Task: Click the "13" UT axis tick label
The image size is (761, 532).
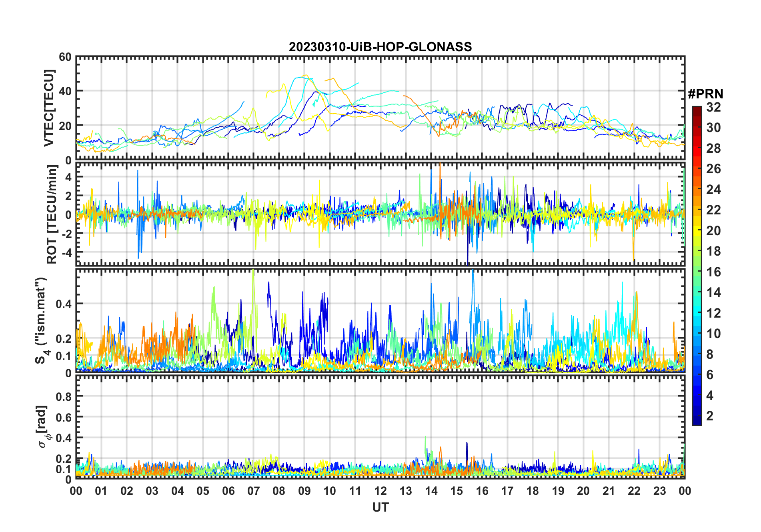Action: pyautogui.click(x=406, y=491)
